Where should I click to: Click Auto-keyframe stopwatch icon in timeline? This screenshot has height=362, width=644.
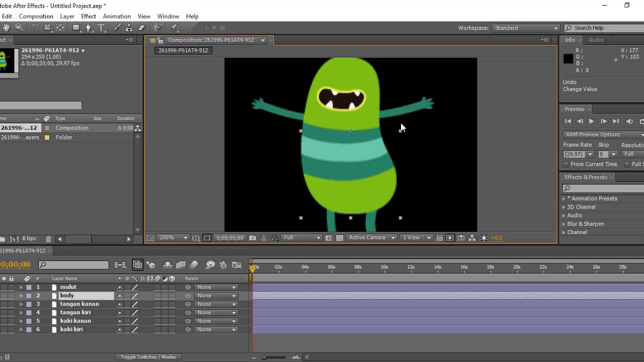pos(223,265)
